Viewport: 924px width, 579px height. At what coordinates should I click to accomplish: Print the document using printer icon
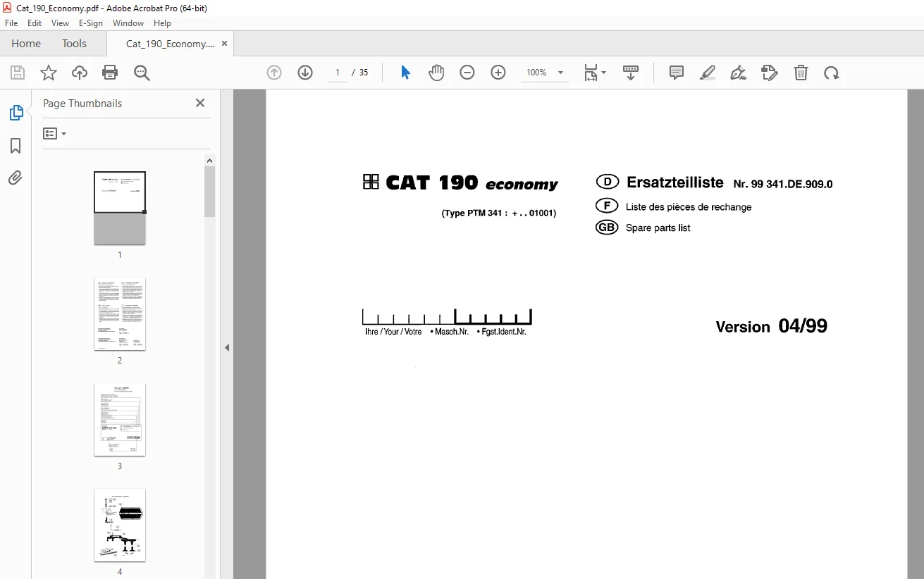point(110,73)
